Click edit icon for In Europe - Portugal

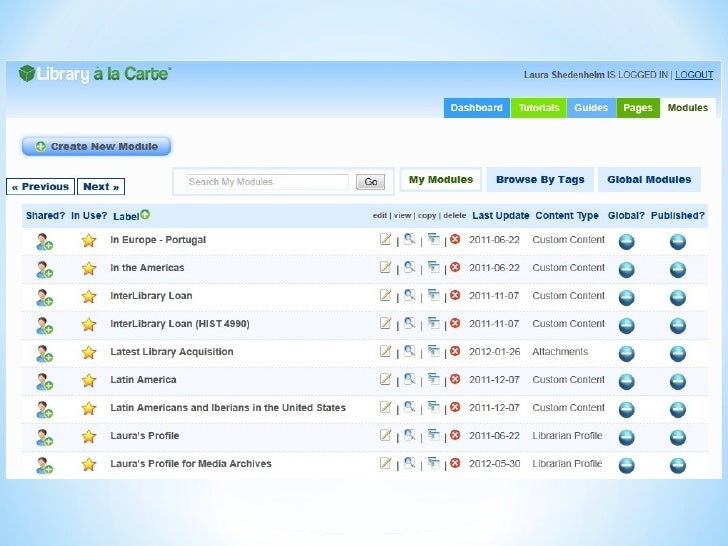click(x=386, y=240)
